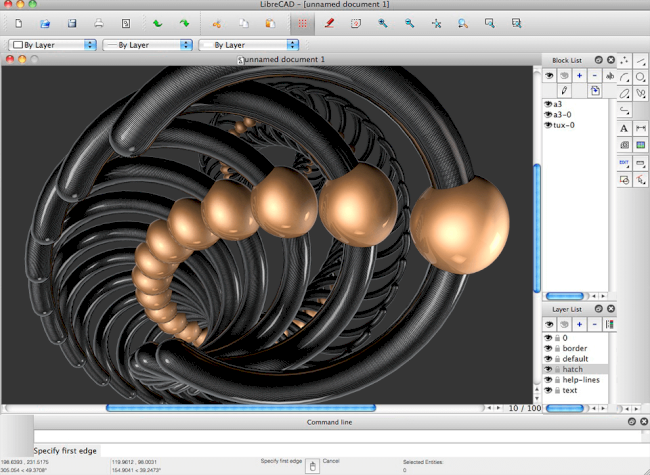The image size is (650, 475).
Task: Expand the line tools menu
Action: pos(640,61)
